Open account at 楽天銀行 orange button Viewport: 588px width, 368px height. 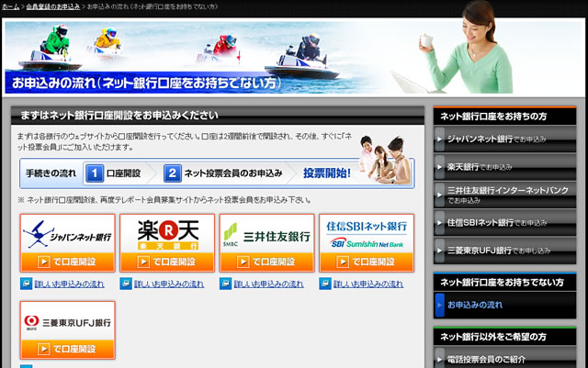pos(167,262)
